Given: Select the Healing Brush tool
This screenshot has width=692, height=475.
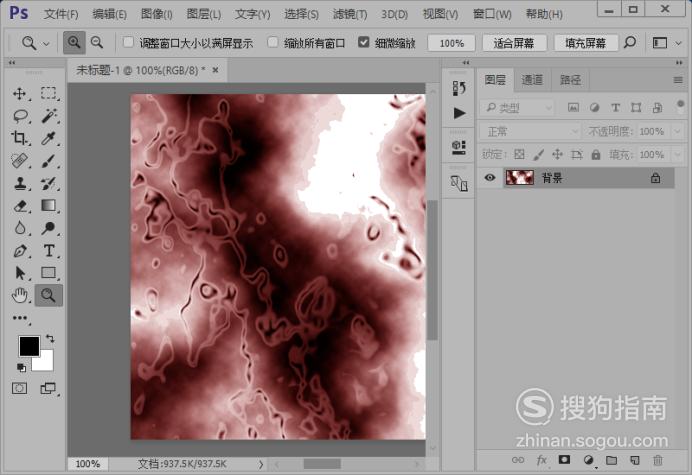Looking at the screenshot, I should pos(19,160).
